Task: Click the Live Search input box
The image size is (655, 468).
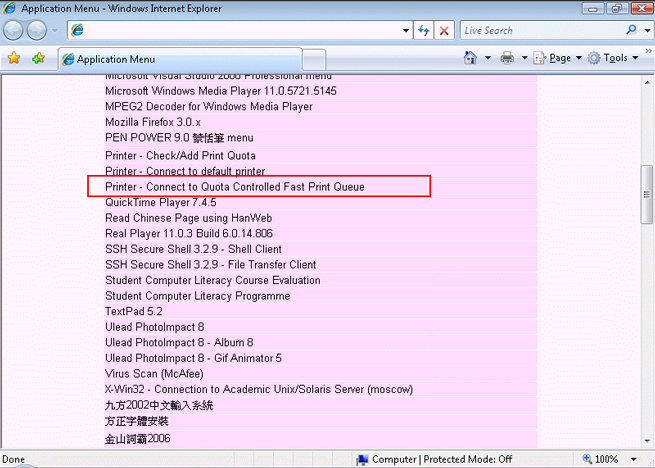Action: [x=542, y=31]
